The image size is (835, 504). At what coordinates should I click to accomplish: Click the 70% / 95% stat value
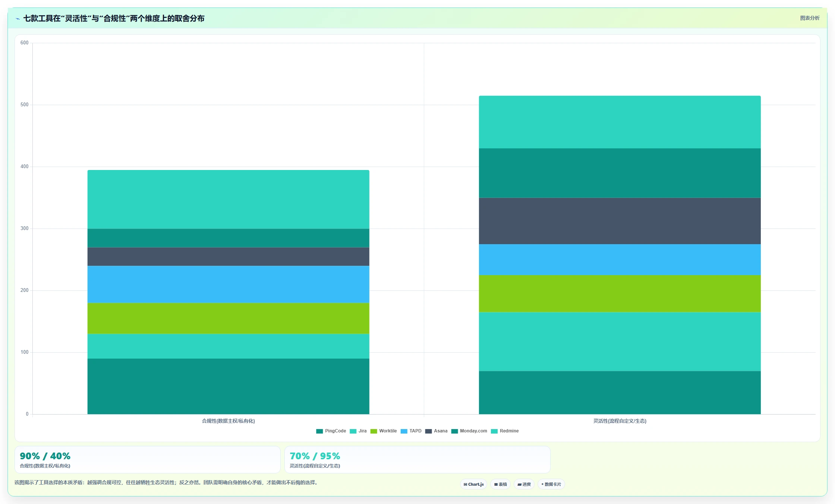(315, 456)
